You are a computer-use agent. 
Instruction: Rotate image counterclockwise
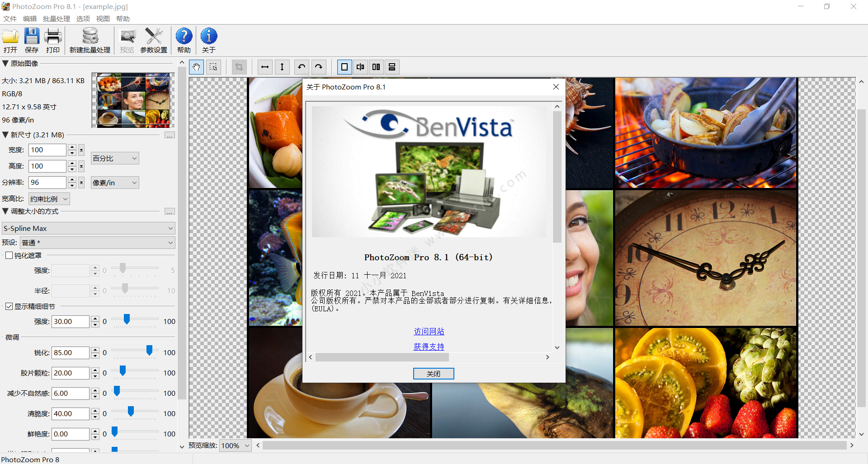[302, 67]
